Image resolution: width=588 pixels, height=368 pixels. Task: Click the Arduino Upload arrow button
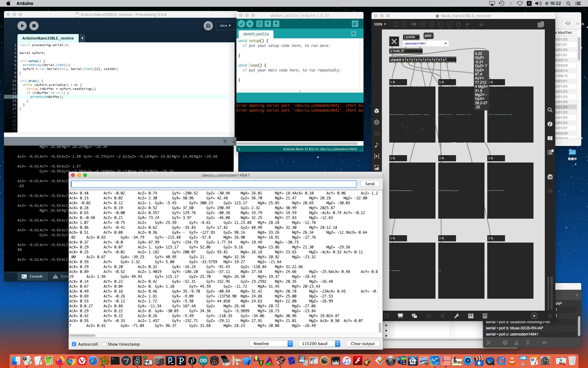coord(250,24)
